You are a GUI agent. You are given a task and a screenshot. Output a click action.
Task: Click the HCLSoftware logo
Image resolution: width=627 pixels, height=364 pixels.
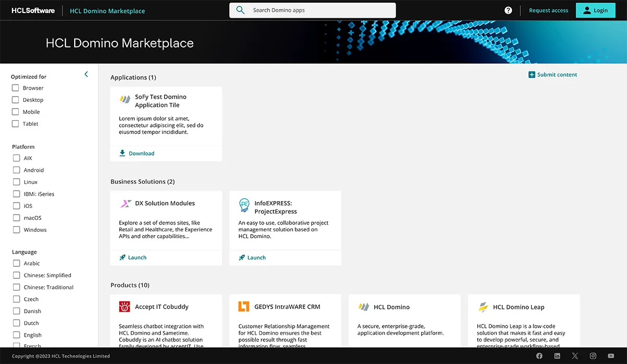(x=32, y=10)
